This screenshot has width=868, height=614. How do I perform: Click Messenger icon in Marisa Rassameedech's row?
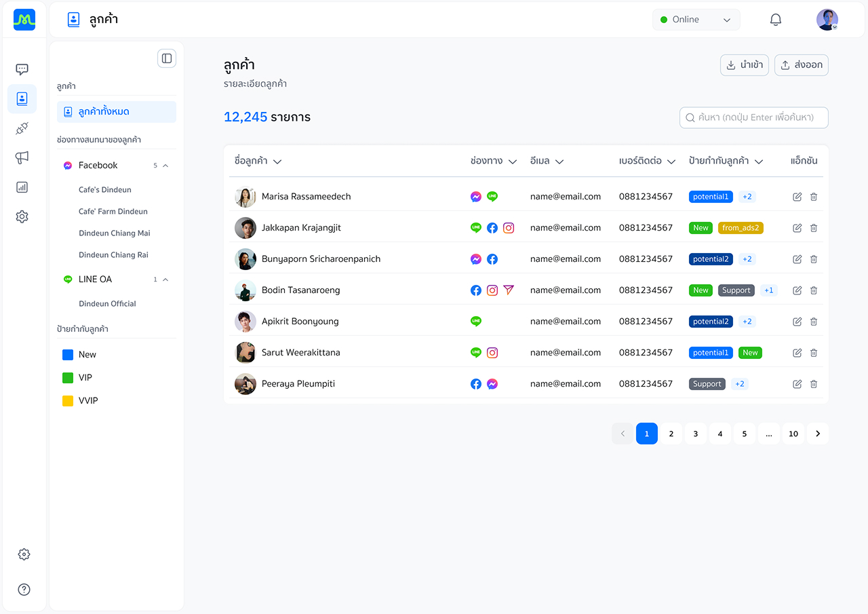click(x=476, y=197)
